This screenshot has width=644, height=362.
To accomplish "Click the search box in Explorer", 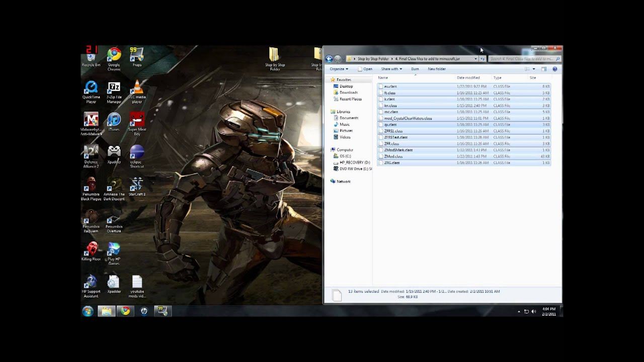I will coord(524,59).
